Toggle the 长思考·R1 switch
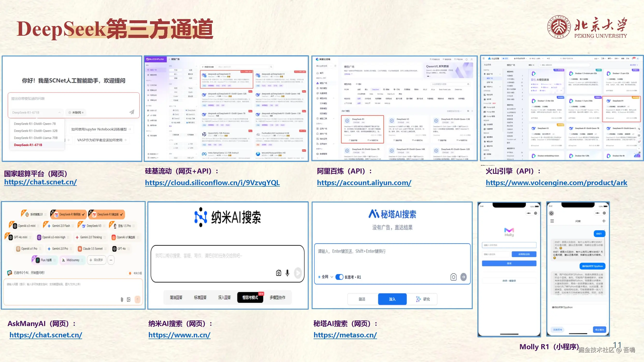This screenshot has height=362, width=644. coord(339,277)
